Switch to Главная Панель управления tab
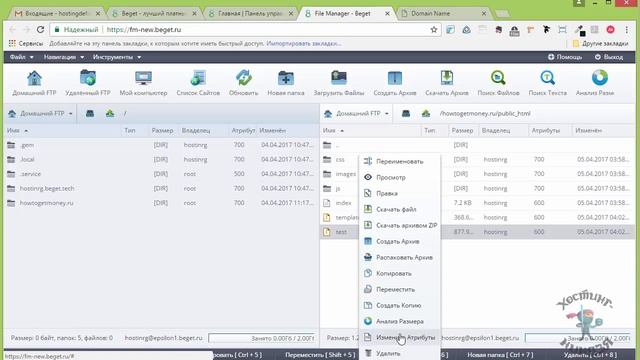 tap(250, 13)
